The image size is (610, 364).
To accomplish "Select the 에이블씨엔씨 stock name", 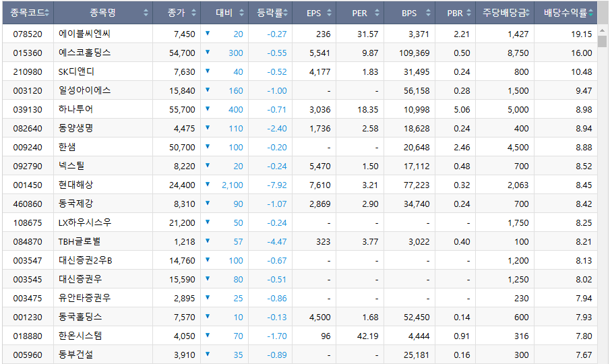I will pyautogui.click(x=84, y=34).
